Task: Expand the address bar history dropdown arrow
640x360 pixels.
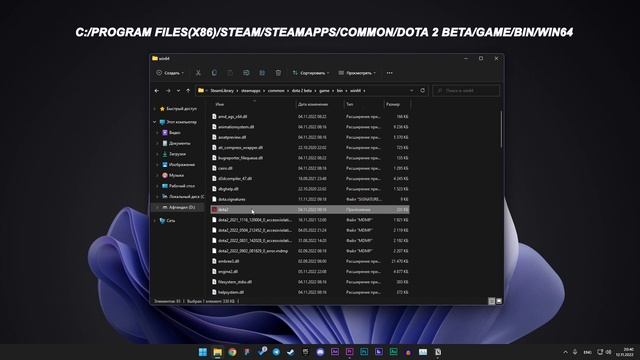Action: (411, 91)
